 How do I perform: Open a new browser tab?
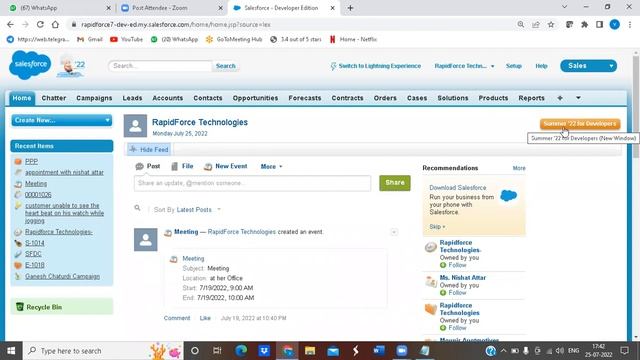350,8
